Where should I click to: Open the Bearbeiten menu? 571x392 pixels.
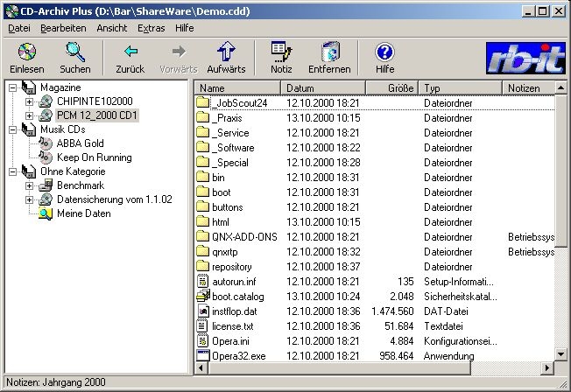(x=61, y=28)
